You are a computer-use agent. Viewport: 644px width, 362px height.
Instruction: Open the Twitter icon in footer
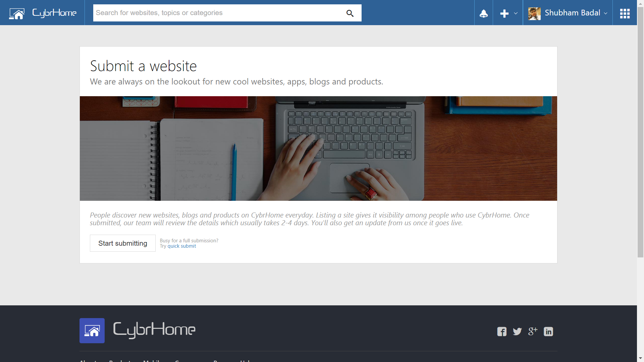click(517, 331)
